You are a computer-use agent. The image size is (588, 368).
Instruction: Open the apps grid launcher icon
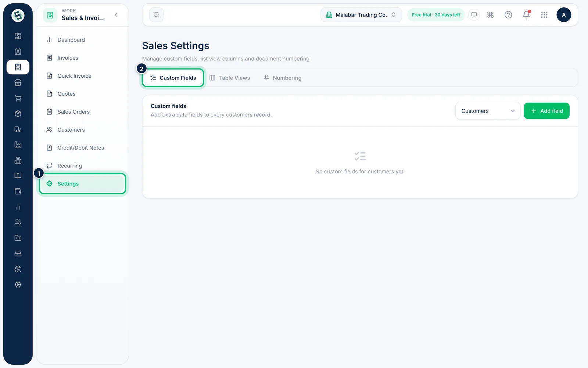click(x=544, y=15)
